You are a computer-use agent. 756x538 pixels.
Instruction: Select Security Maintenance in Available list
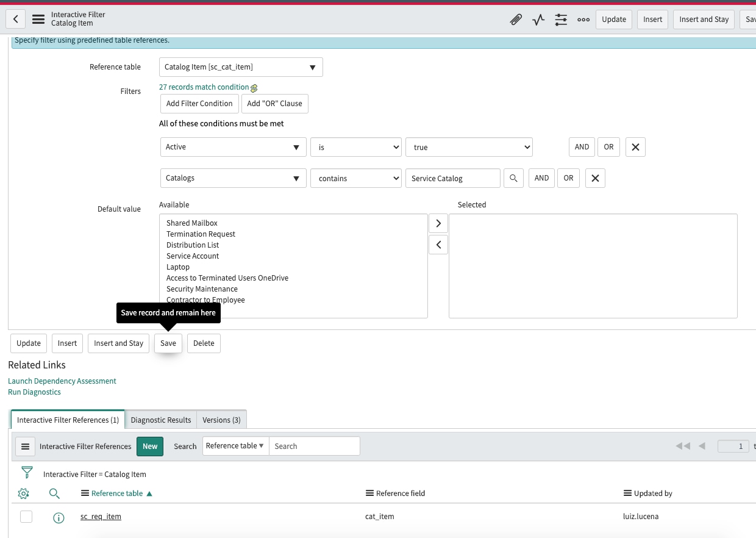coord(202,289)
